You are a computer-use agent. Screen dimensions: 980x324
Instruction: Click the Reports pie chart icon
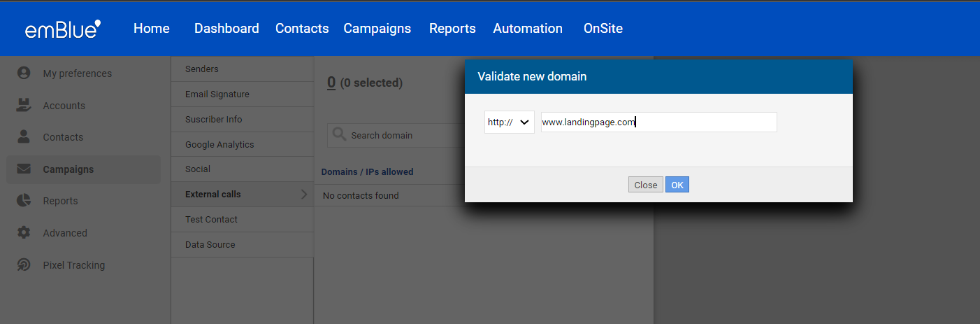pos(24,201)
